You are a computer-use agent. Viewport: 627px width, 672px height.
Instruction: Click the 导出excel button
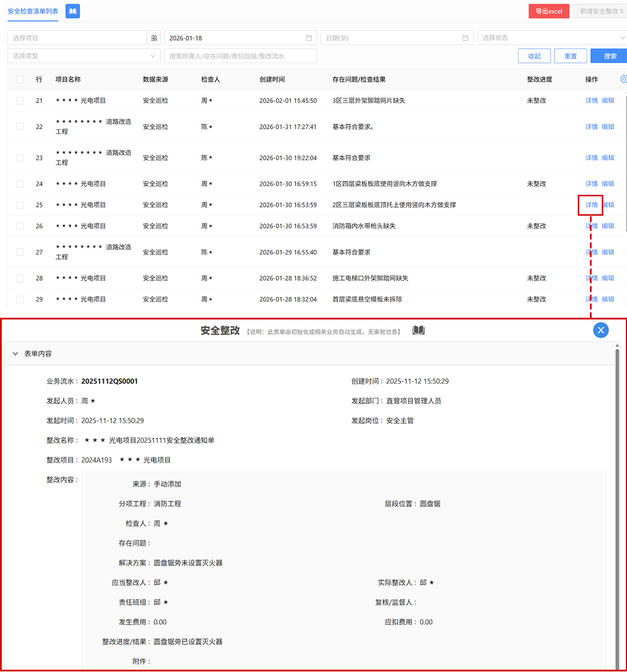[x=548, y=11]
